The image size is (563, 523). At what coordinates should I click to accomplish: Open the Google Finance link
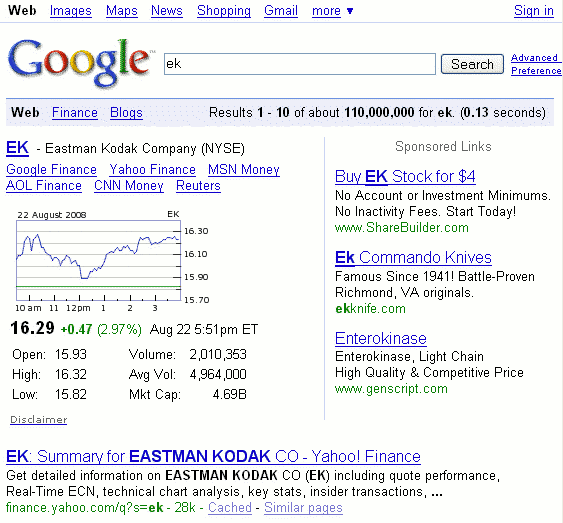pos(51,169)
